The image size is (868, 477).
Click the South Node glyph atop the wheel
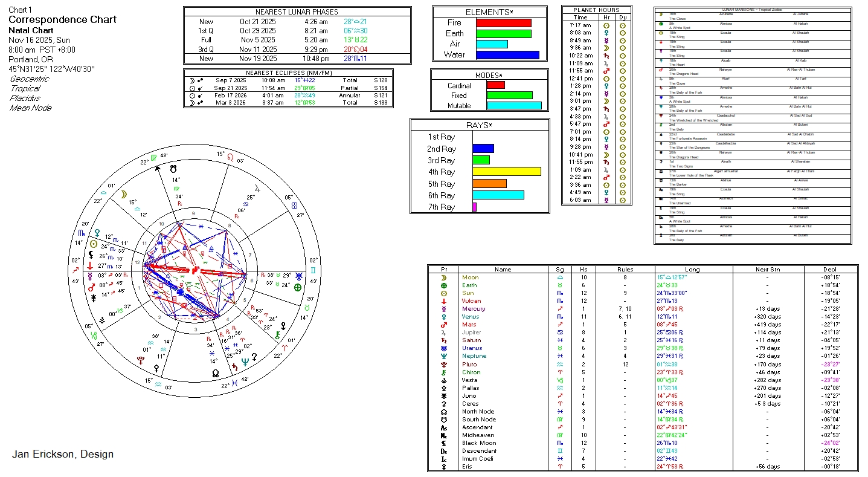coord(174,169)
